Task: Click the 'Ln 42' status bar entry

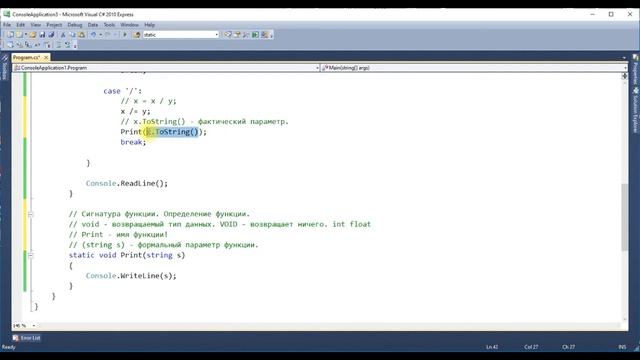Action: (x=492, y=347)
